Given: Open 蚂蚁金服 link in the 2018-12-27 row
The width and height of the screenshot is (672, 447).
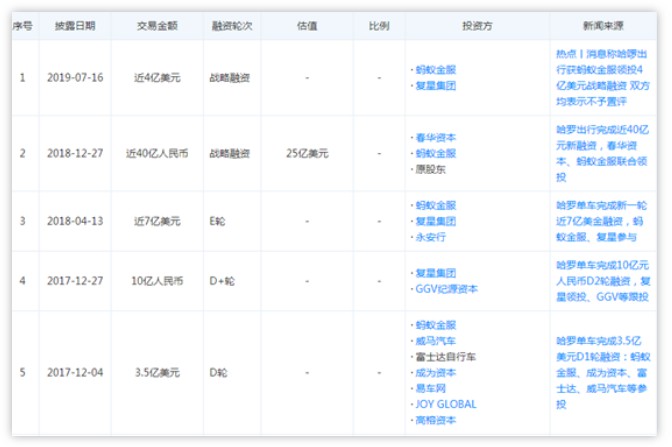Looking at the screenshot, I should coord(435,153).
